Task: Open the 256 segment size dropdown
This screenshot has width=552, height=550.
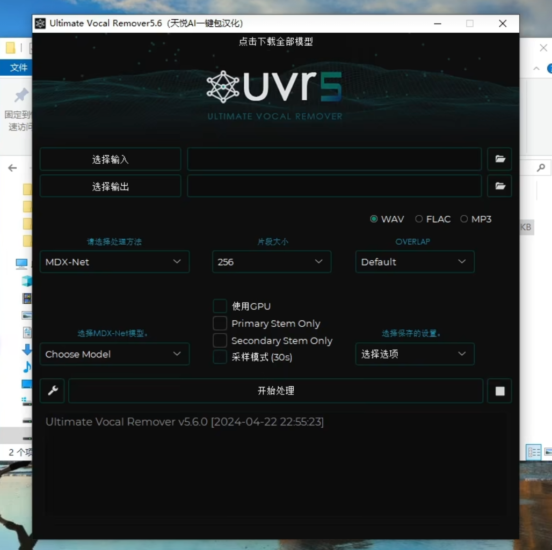Action: (271, 262)
